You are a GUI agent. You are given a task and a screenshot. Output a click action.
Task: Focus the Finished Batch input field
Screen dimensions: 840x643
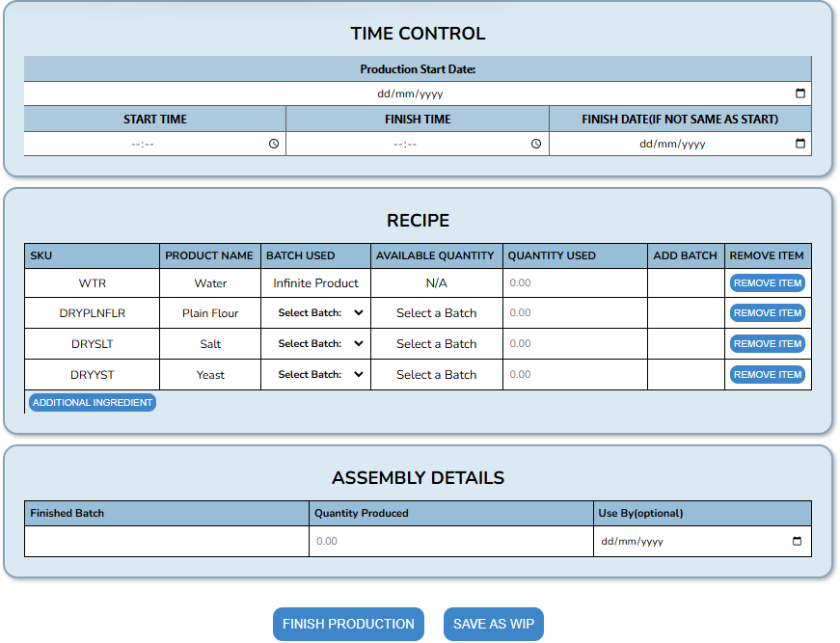167,542
